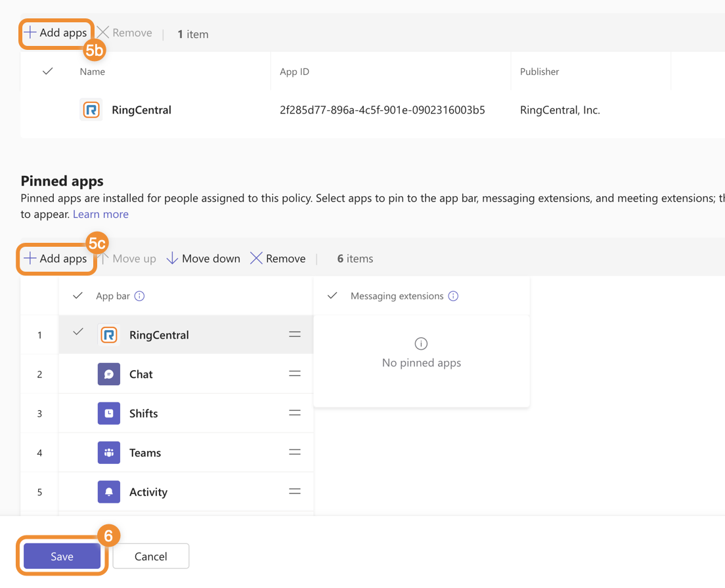Image resolution: width=725 pixels, height=588 pixels.
Task: Click App ID 2f285d77-896a-4c5f-901e-0902316003b5
Action: coord(382,110)
